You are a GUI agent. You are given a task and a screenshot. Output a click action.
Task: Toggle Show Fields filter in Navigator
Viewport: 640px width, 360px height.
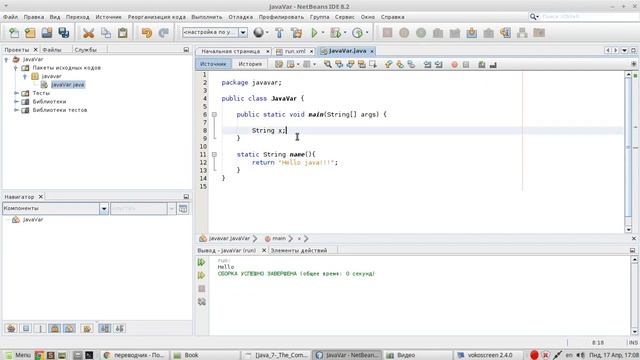26,328
